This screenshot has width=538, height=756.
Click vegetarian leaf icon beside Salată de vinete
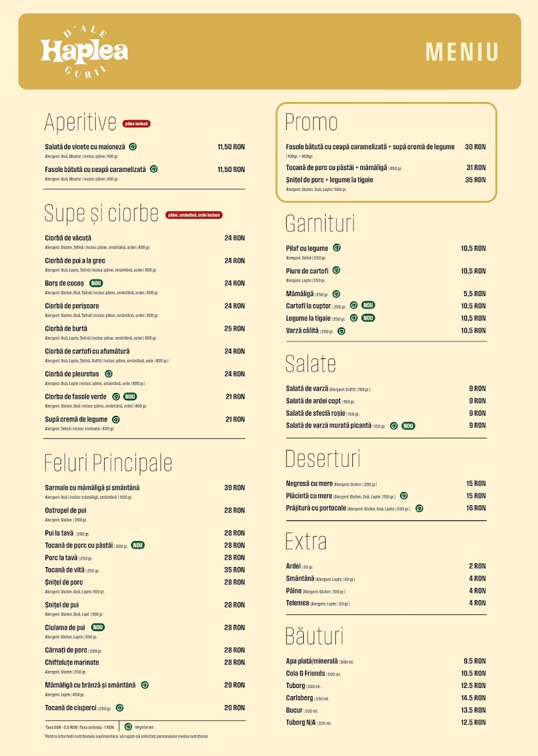(x=133, y=147)
